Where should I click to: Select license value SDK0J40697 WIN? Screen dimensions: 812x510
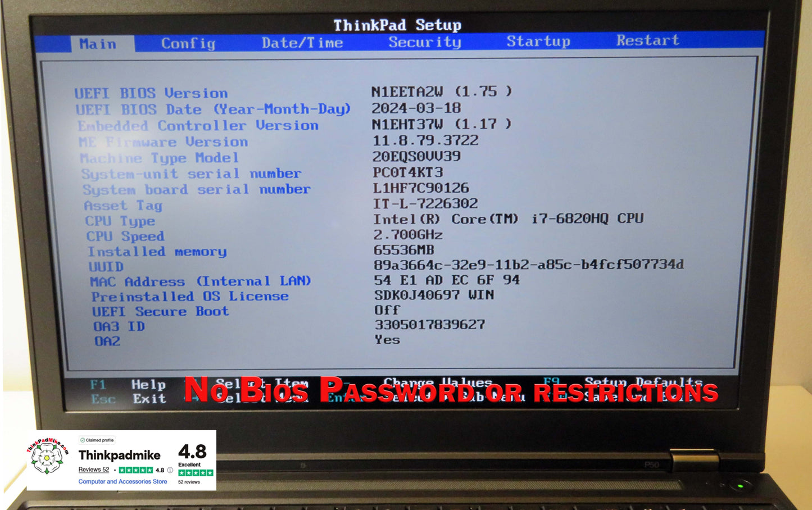click(434, 295)
